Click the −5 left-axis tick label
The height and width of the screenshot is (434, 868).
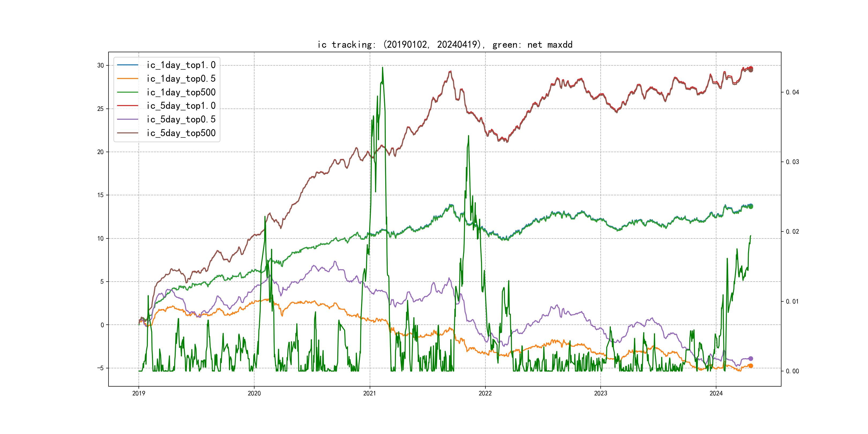coord(100,368)
